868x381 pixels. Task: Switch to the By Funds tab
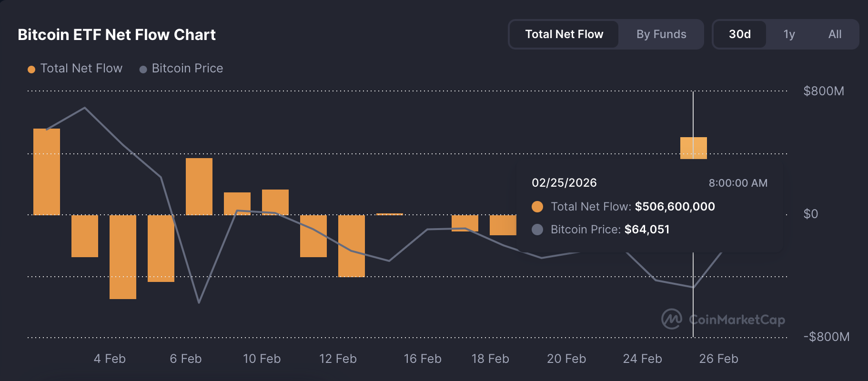[x=661, y=34]
